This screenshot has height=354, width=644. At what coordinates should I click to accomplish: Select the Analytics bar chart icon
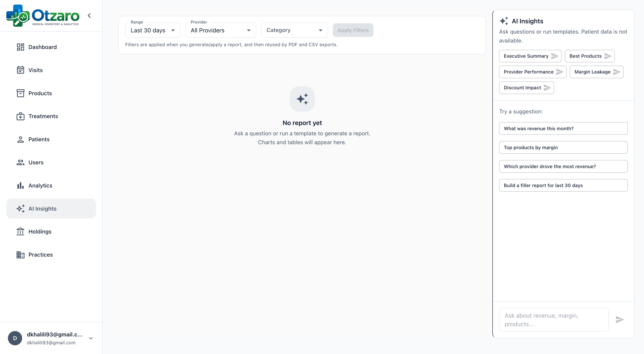coord(20,185)
